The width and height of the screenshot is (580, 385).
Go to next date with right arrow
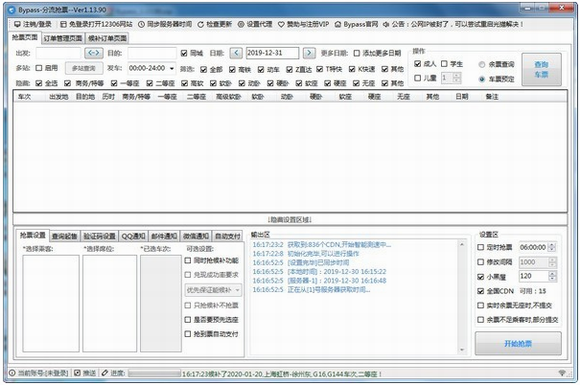pyautogui.click(x=309, y=53)
